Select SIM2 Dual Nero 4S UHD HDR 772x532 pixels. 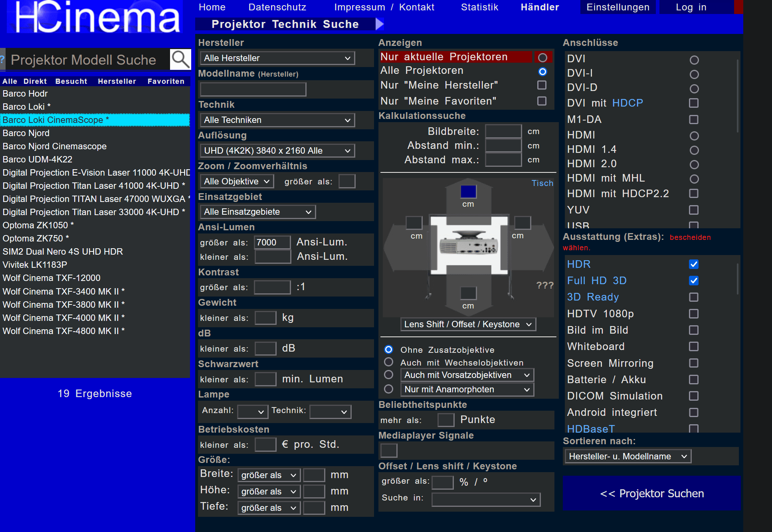[x=95, y=252]
